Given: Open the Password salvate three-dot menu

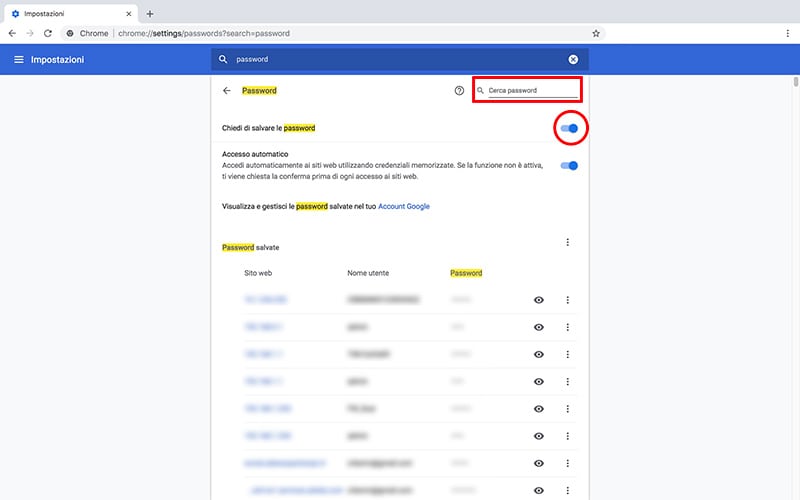Looking at the screenshot, I should (x=567, y=243).
